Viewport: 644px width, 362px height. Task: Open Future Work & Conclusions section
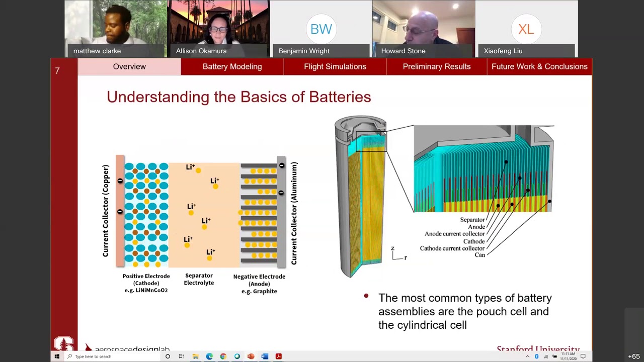(539, 66)
